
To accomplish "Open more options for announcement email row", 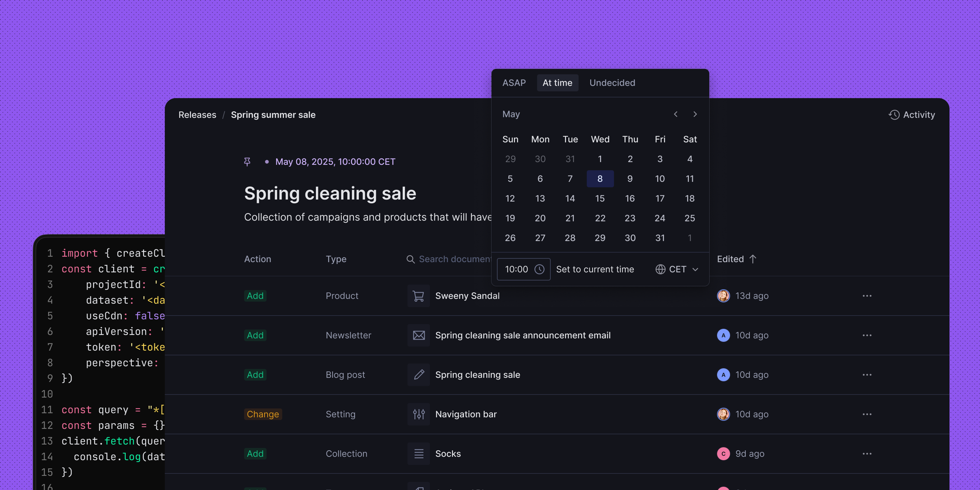I will (867, 335).
